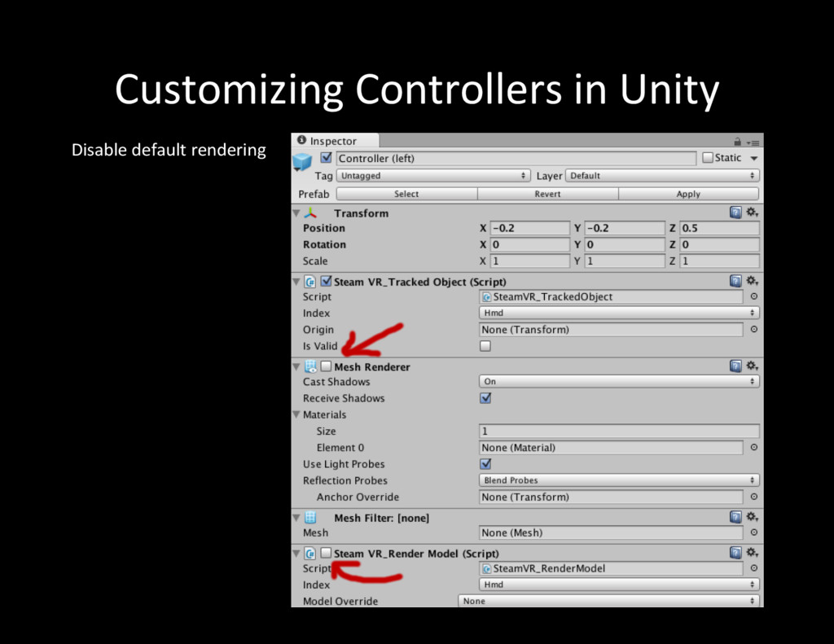Pick script for SteamVR_TrackedObject field
The image size is (834, 644).
[753, 296]
